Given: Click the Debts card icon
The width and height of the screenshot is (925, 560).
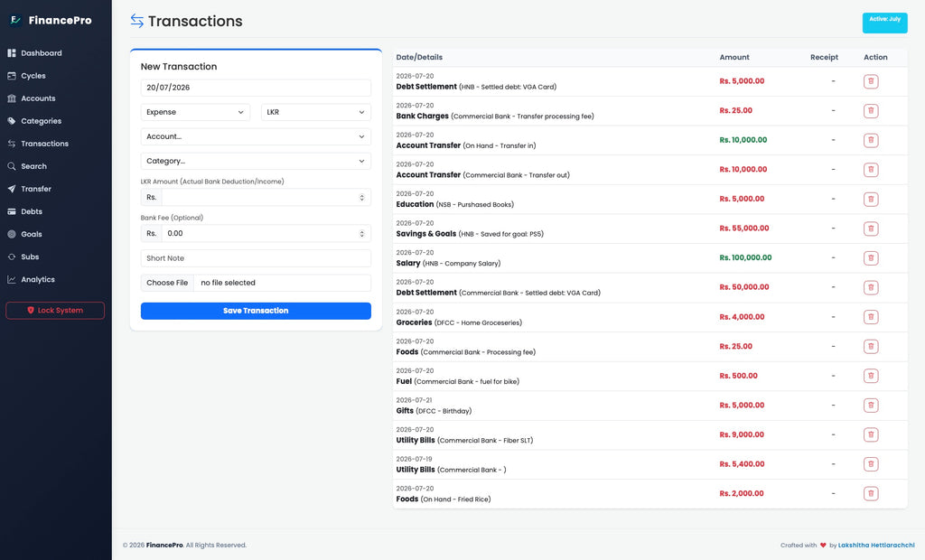Looking at the screenshot, I should 11,211.
